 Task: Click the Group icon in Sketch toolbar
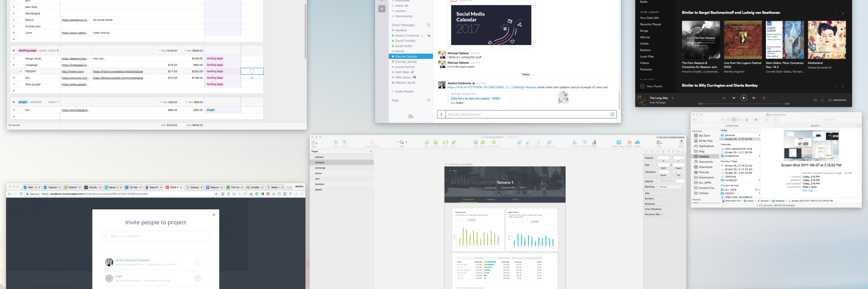tap(336, 142)
